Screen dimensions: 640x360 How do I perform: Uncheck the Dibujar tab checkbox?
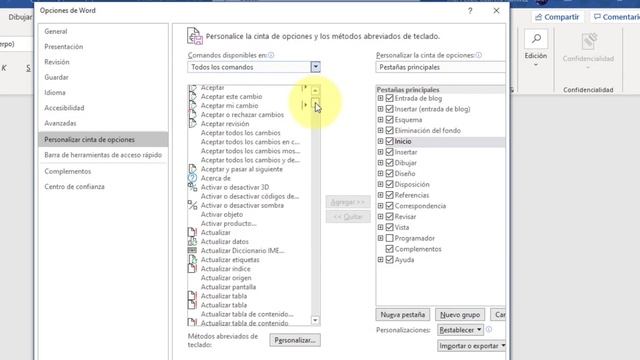[x=389, y=162]
